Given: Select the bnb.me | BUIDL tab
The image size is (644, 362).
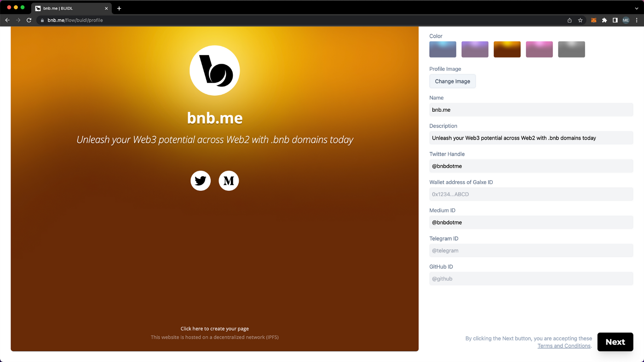Looking at the screenshot, I should point(69,8).
